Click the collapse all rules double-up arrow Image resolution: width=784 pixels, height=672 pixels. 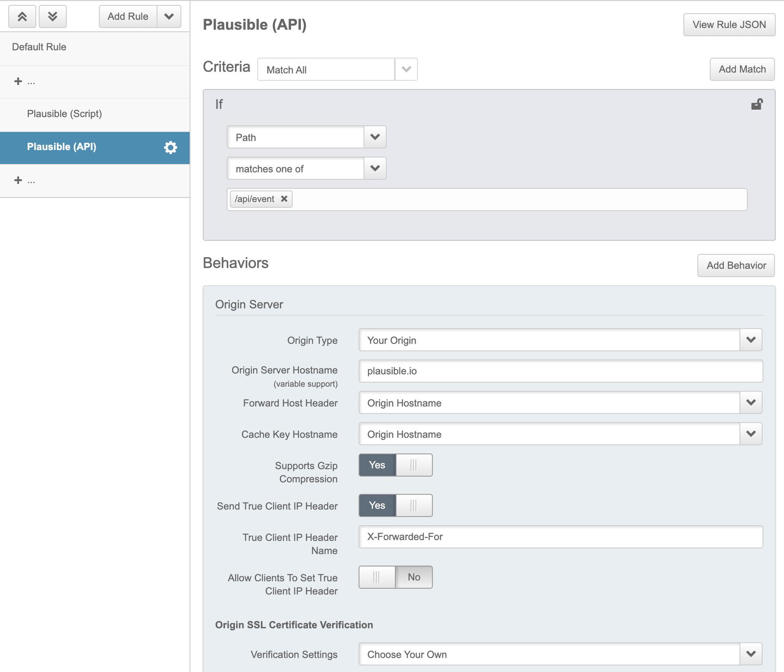click(22, 17)
